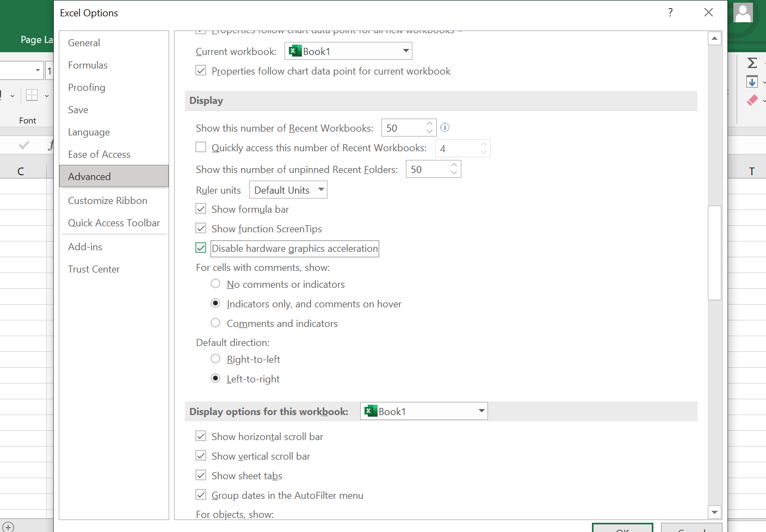This screenshot has width=766, height=532.
Task: Open Quick Access Toolbar options
Action: tap(114, 223)
